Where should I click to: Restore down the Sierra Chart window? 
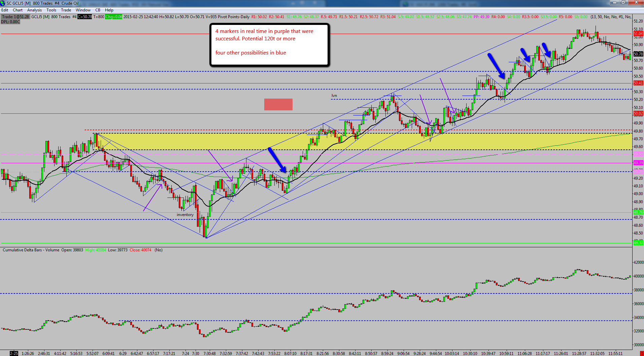(623, 3)
